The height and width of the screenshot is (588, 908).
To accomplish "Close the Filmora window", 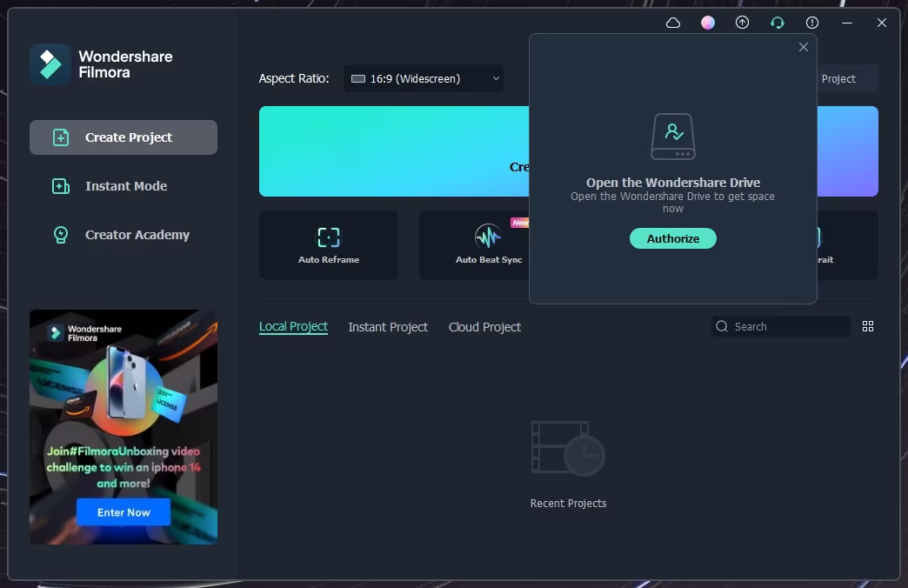I will (881, 23).
